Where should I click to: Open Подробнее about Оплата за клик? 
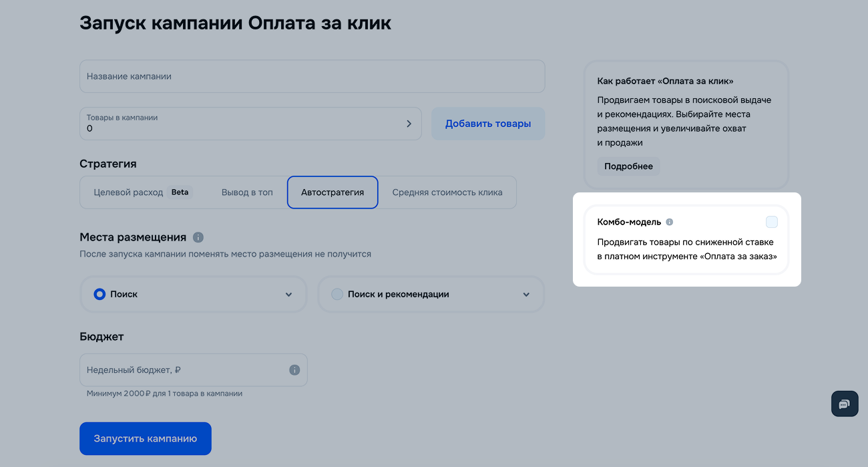pyautogui.click(x=628, y=166)
